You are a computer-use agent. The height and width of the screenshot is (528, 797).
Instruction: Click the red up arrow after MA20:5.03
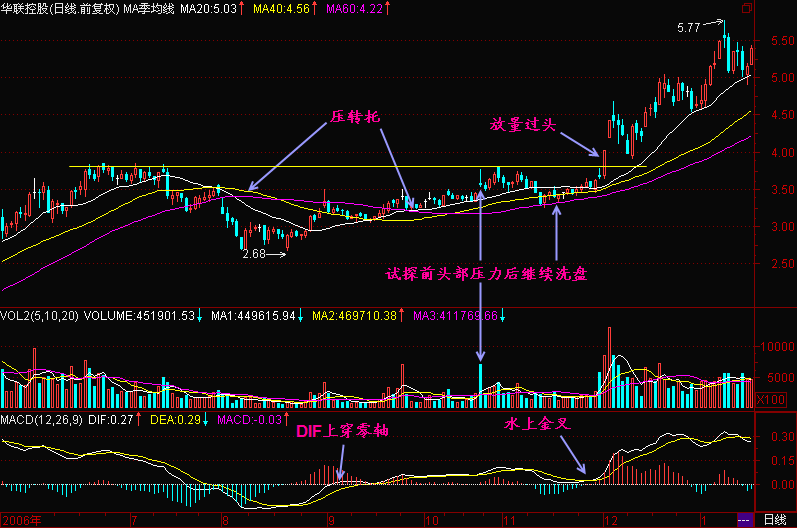tap(242, 8)
